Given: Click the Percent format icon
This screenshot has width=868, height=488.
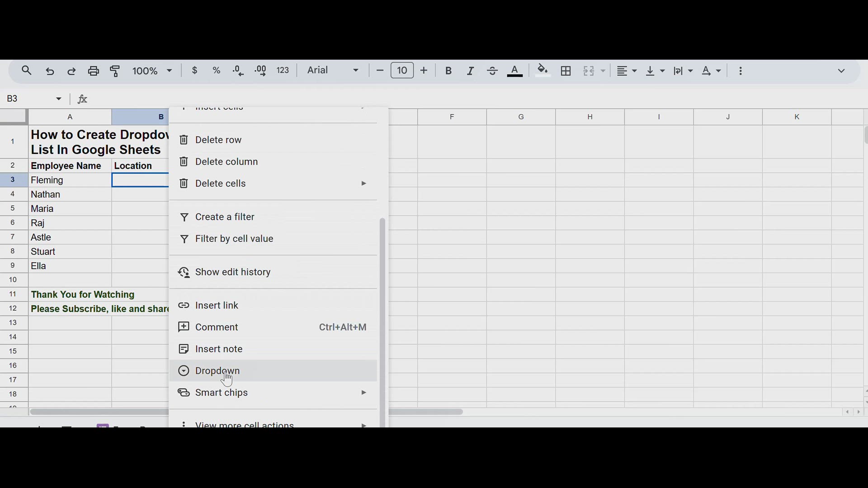Looking at the screenshot, I should (217, 71).
